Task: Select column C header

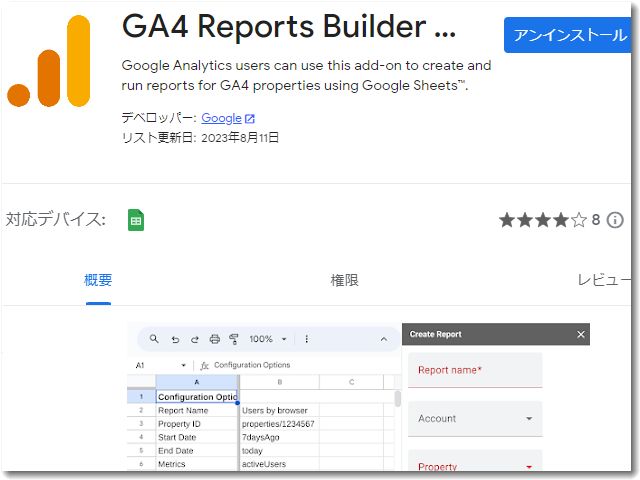Action: coord(351,382)
